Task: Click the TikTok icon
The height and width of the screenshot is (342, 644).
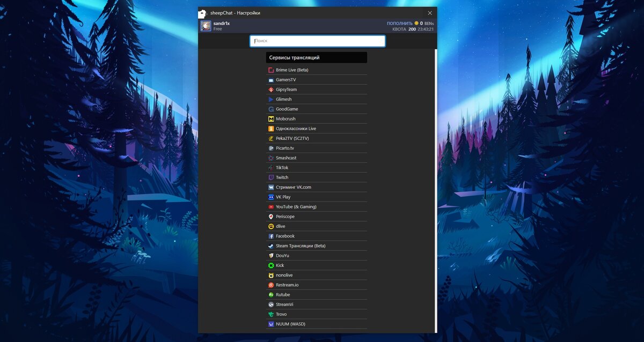Action: (x=271, y=168)
